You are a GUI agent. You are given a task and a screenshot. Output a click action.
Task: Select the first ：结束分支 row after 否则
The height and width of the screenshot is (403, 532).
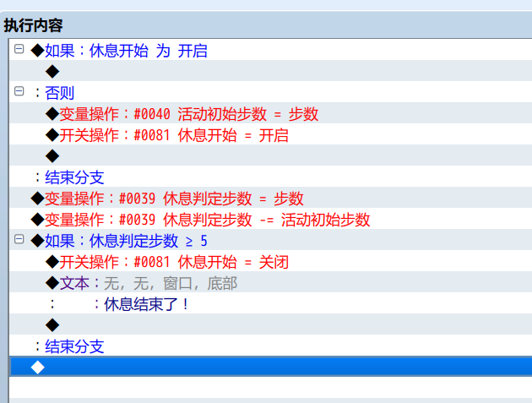pos(270,177)
